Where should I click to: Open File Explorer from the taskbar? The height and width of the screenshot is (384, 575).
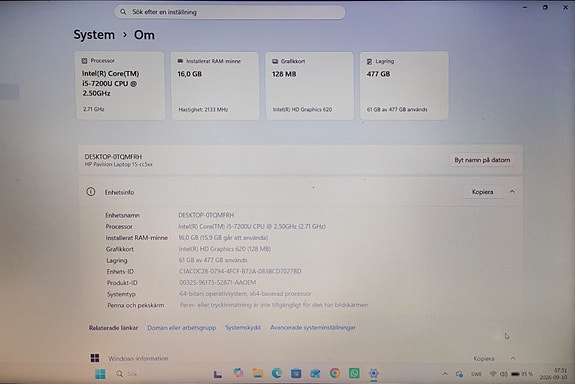pos(258,373)
